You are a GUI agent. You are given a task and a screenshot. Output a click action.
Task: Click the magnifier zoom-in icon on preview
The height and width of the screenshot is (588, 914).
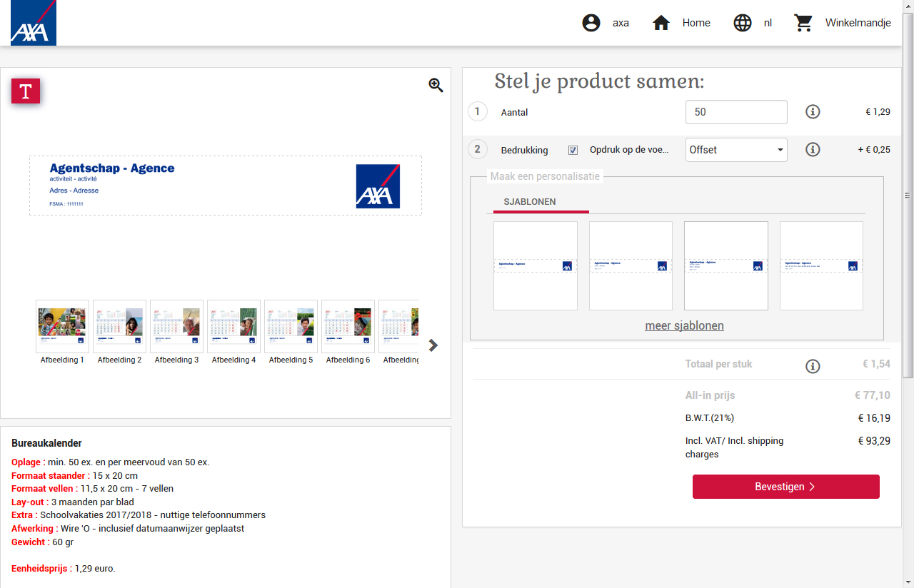[x=436, y=85]
